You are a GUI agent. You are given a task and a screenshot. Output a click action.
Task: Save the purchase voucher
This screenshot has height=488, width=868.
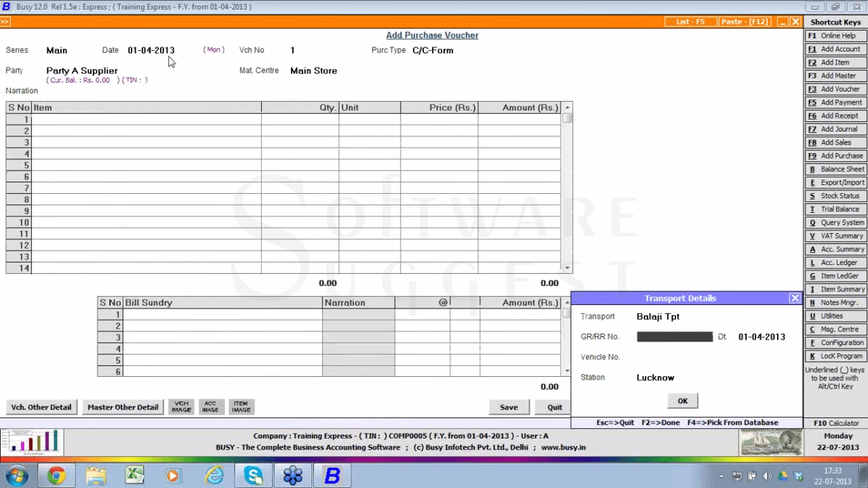(x=509, y=407)
